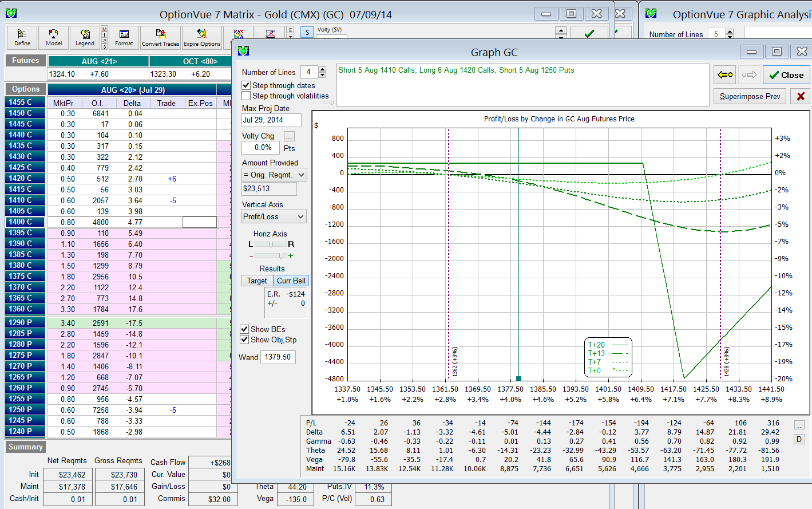This screenshot has height=509, width=812.
Task: Click the yellow back arrow button
Action: click(x=725, y=75)
